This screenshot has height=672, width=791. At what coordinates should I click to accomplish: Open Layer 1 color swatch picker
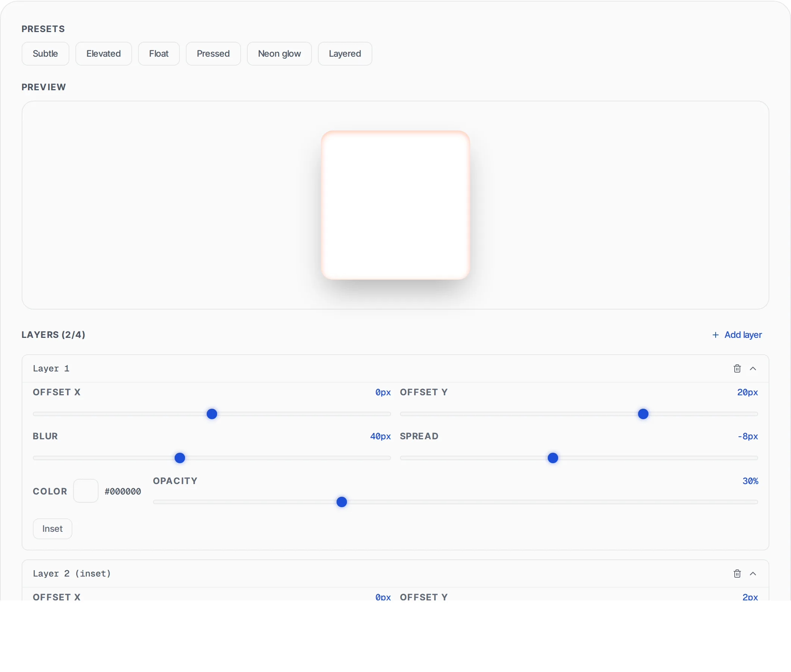pyautogui.click(x=86, y=491)
